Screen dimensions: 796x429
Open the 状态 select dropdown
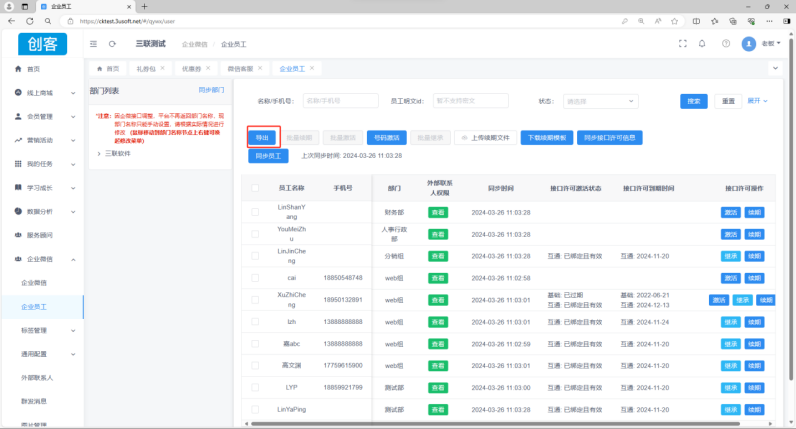coord(600,101)
